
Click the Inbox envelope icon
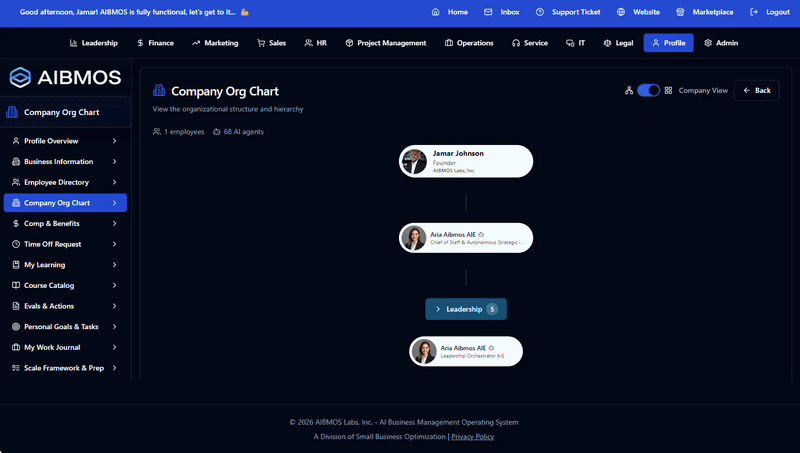(x=488, y=12)
